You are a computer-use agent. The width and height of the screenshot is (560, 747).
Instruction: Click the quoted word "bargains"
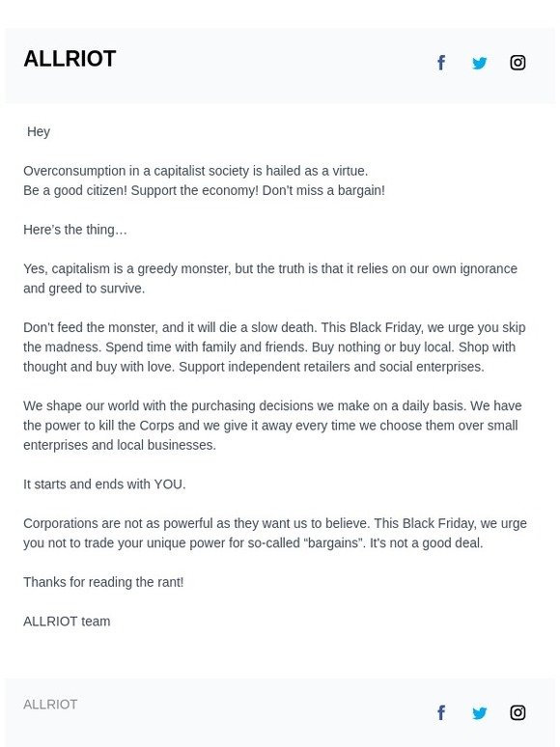coord(334,543)
